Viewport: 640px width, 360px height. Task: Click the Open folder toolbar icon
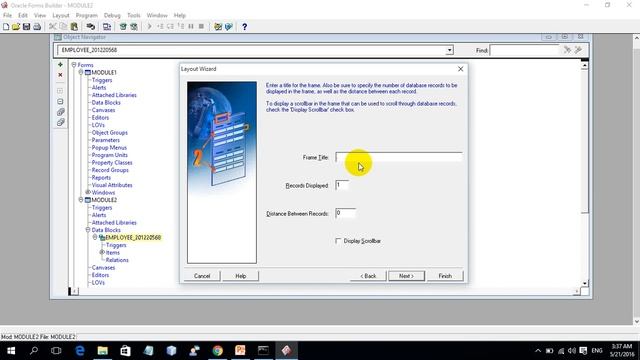pos(16,27)
